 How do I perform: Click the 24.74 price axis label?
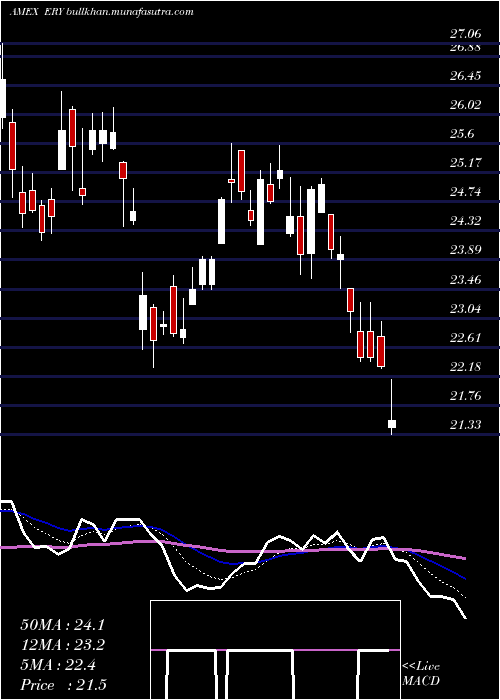click(x=465, y=192)
